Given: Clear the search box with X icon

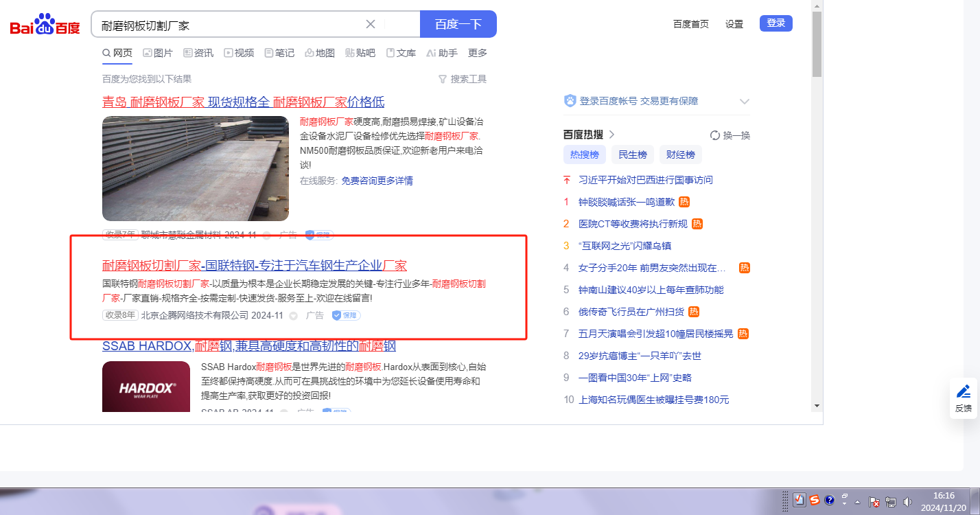Looking at the screenshot, I should pyautogui.click(x=371, y=24).
